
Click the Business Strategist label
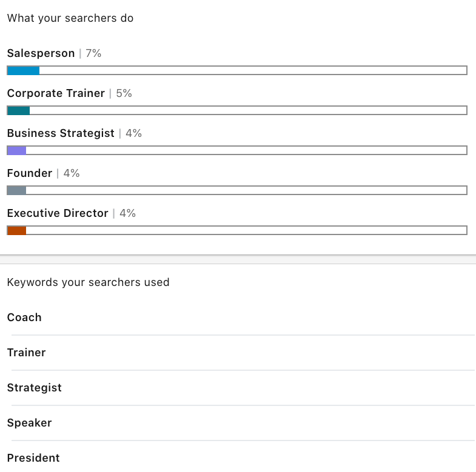61,133
